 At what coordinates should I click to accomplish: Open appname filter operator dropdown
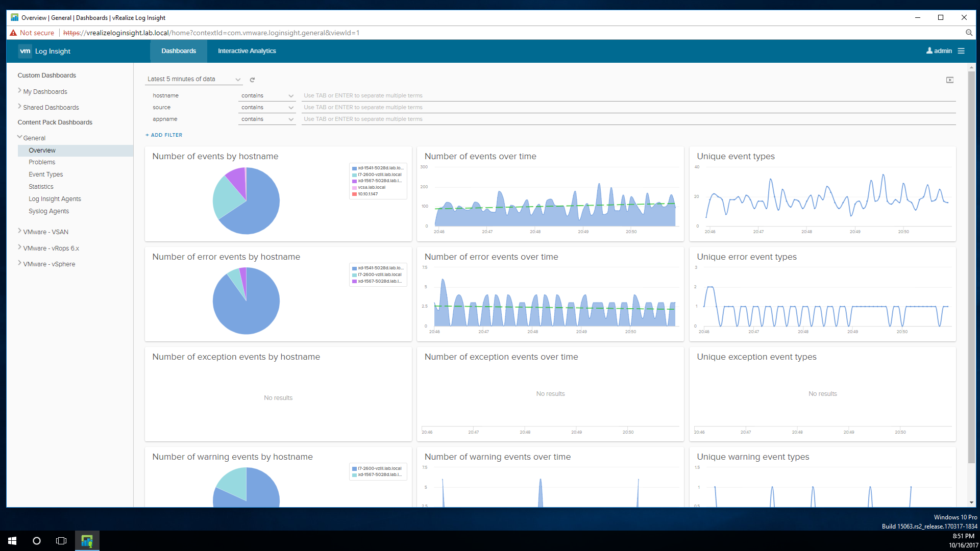(267, 119)
